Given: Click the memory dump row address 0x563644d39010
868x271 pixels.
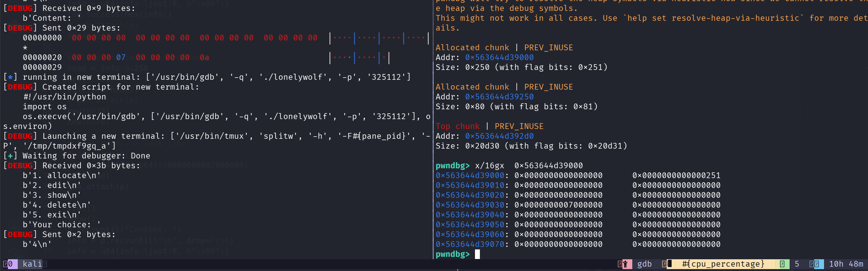Looking at the screenshot, I should [x=470, y=185].
